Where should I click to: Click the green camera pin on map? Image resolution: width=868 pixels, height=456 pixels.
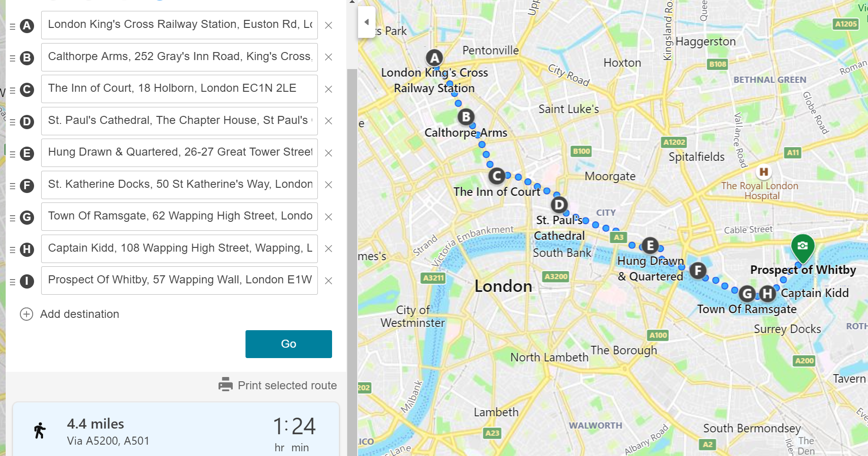(803, 246)
